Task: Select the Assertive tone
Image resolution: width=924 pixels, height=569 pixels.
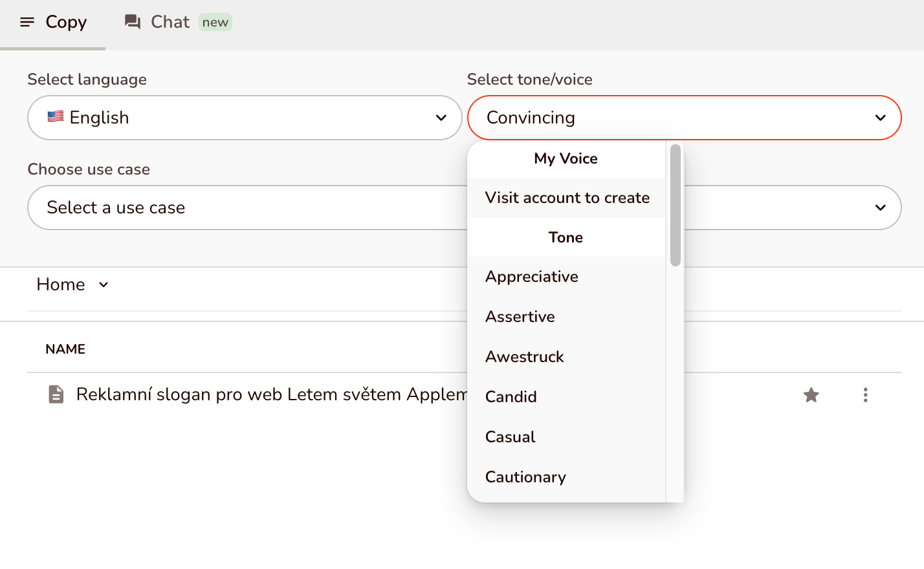Action: click(x=520, y=317)
